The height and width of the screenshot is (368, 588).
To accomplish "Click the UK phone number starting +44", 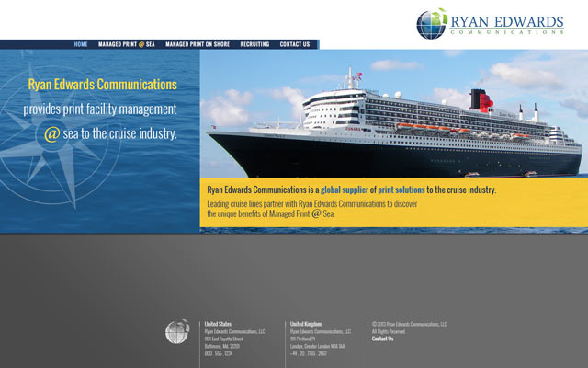I will 309,353.
